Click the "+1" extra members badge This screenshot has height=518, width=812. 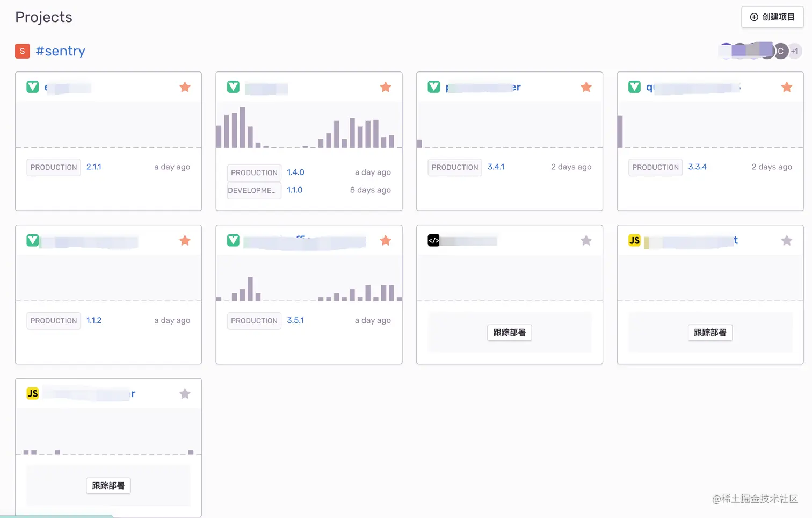pyautogui.click(x=795, y=51)
